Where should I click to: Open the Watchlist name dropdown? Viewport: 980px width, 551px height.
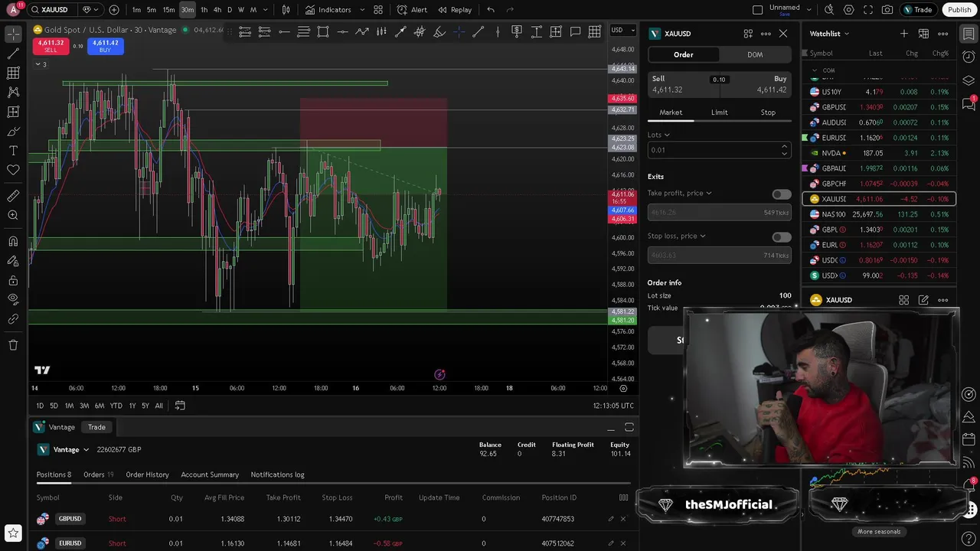click(x=830, y=34)
